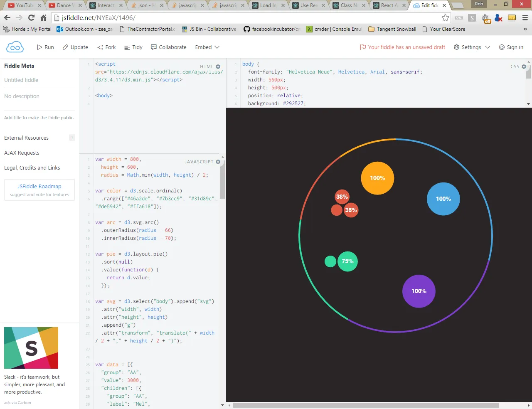Click the result pane horizontal scrollbar
This screenshot has width=532, height=409.
pyautogui.click(x=366, y=405)
